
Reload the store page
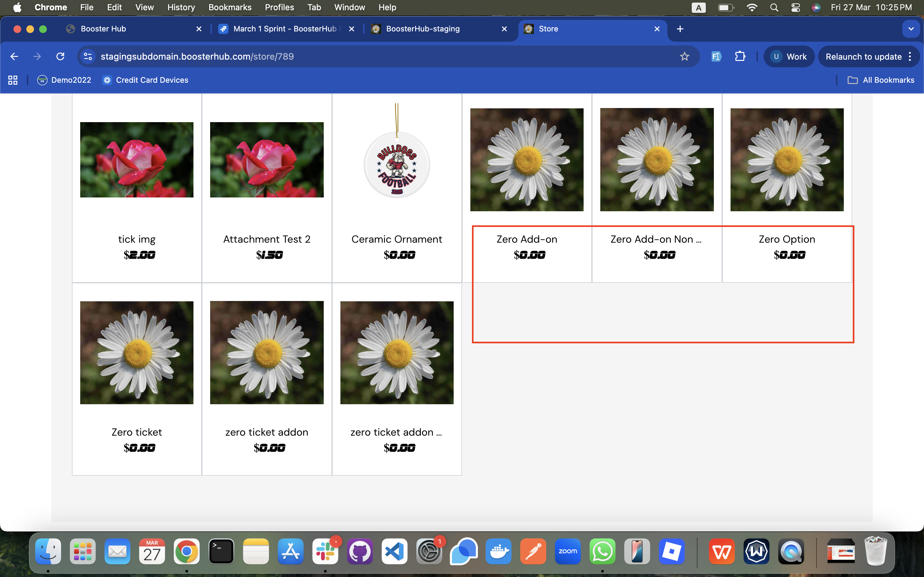point(60,56)
